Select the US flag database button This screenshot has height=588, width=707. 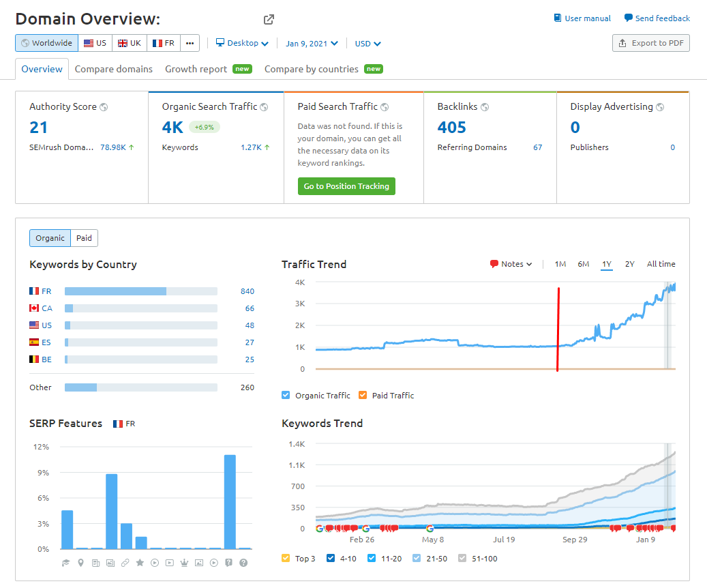(95, 43)
